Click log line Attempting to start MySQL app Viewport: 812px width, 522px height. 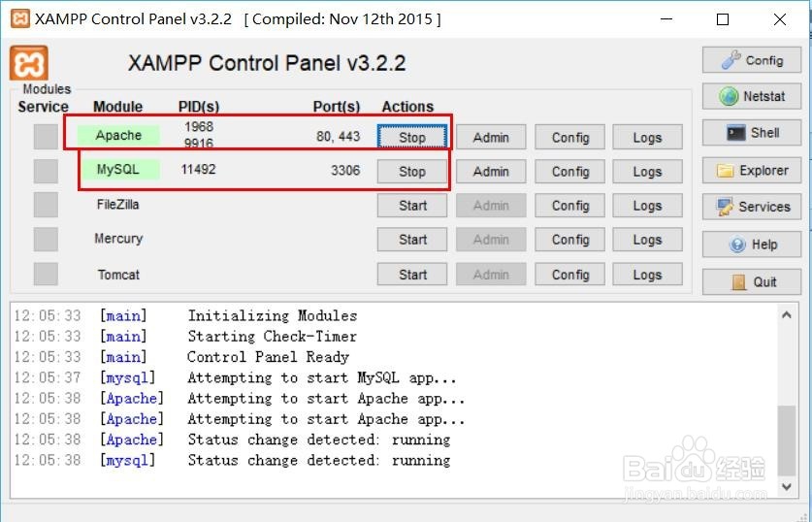click(x=322, y=378)
